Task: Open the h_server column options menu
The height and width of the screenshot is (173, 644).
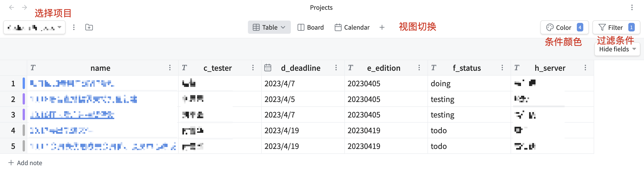Action: point(585,68)
